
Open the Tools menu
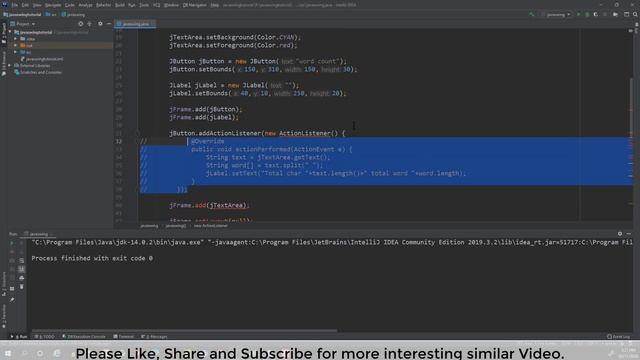pyautogui.click(x=144, y=5)
